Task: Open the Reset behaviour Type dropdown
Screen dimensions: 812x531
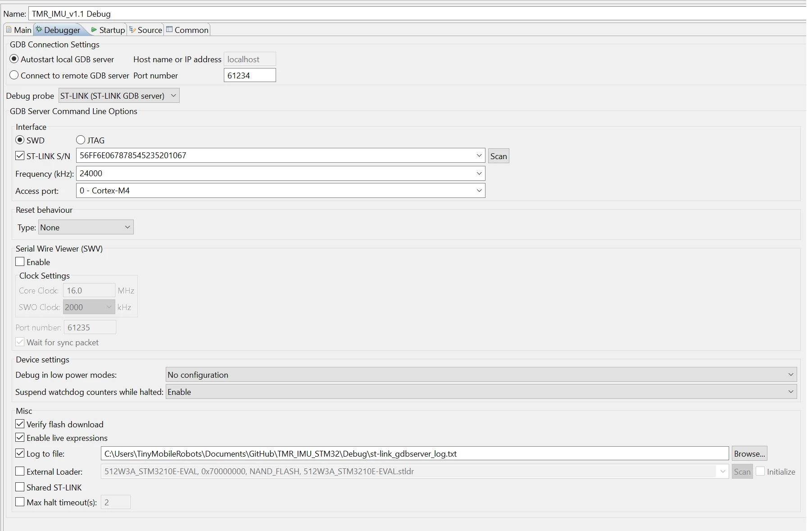Action: [86, 227]
